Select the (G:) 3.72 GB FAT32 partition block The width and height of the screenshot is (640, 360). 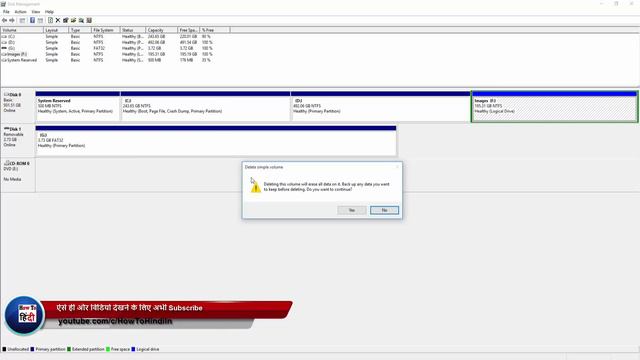pos(216,141)
